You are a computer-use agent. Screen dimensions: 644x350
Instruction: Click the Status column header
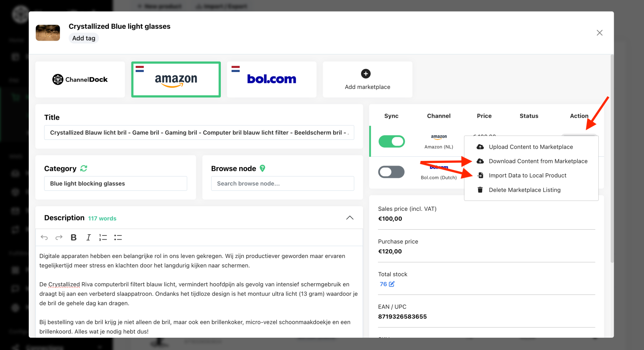click(529, 116)
